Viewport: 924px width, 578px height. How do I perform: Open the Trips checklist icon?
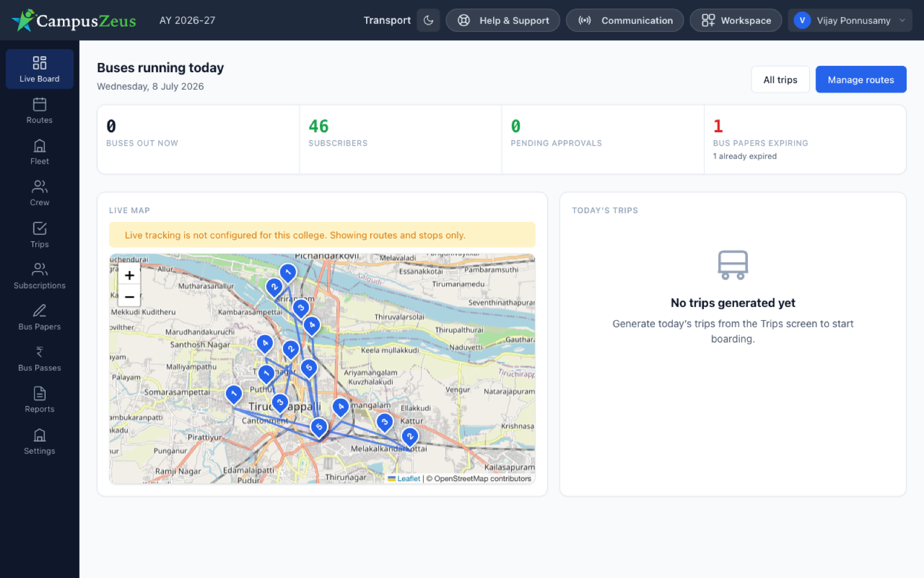pos(39,228)
